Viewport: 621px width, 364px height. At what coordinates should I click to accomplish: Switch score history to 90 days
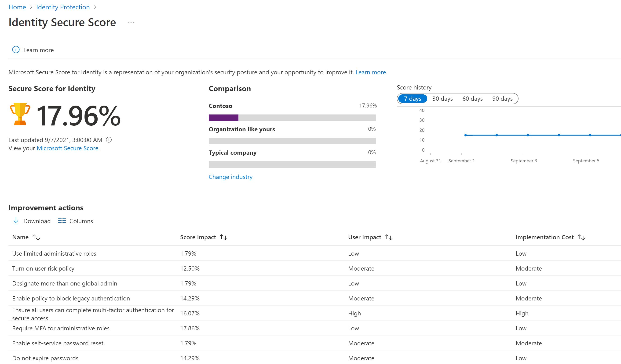pyautogui.click(x=502, y=99)
